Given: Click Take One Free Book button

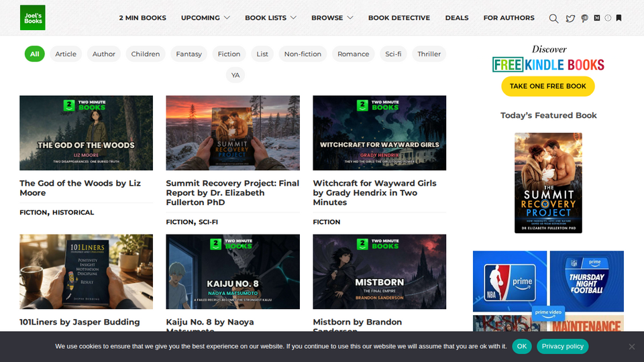Looking at the screenshot, I should [548, 86].
